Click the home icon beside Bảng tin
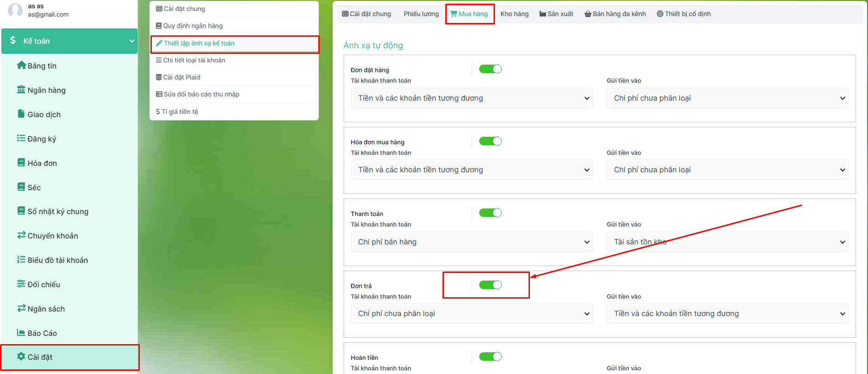Screen dimensions: 868x374 coord(21,65)
